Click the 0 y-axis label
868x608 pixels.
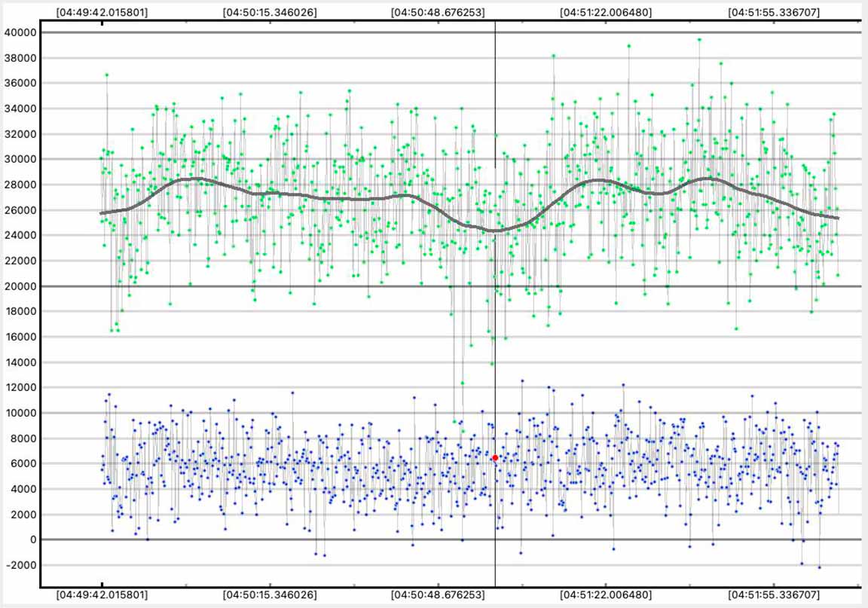tap(30, 540)
